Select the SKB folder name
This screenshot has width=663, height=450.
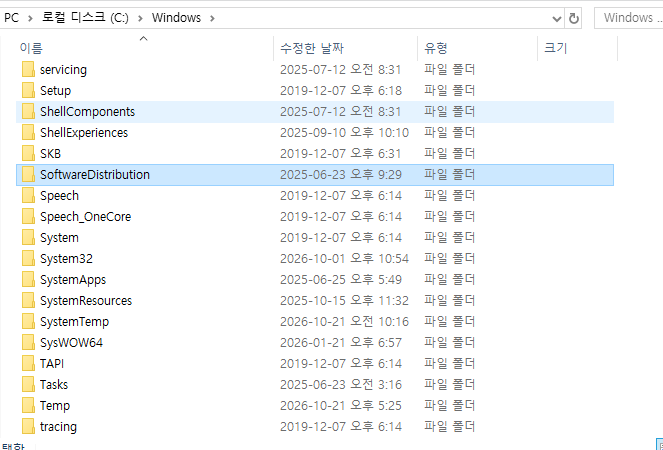pyautogui.click(x=50, y=154)
